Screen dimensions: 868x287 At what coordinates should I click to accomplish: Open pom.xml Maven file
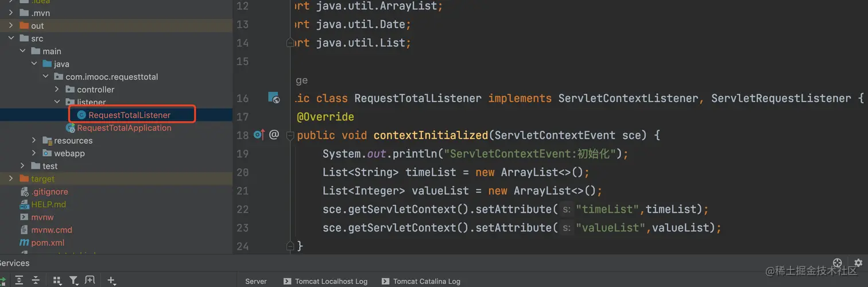pos(48,243)
